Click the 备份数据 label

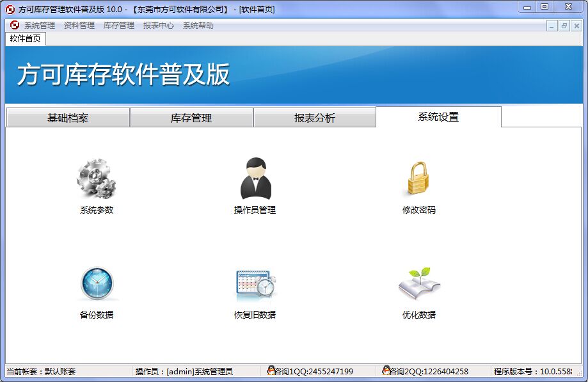pyautogui.click(x=97, y=315)
